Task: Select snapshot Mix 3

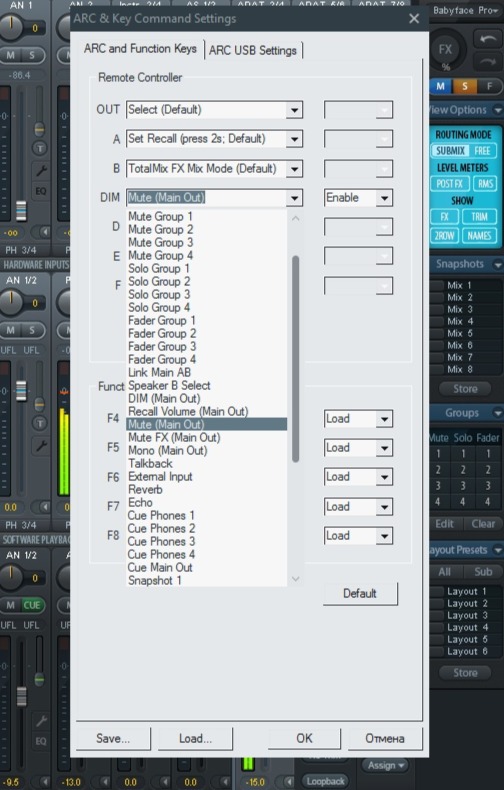Action: coord(460,309)
